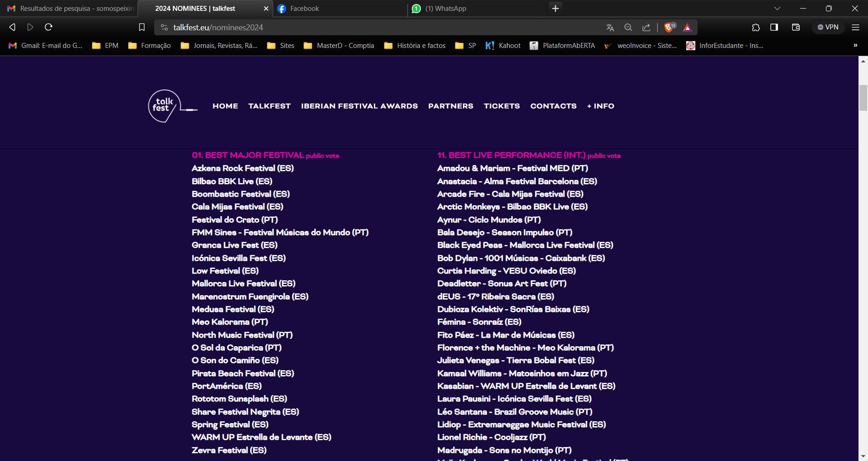Viewport: 868px width, 461px height.
Task: Go back to the previous page
Action: coord(12,28)
